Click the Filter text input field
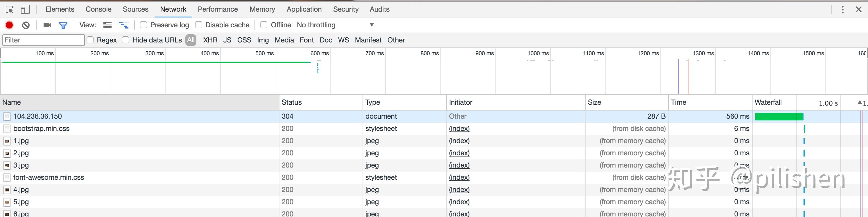868x217 pixels. click(x=43, y=40)
